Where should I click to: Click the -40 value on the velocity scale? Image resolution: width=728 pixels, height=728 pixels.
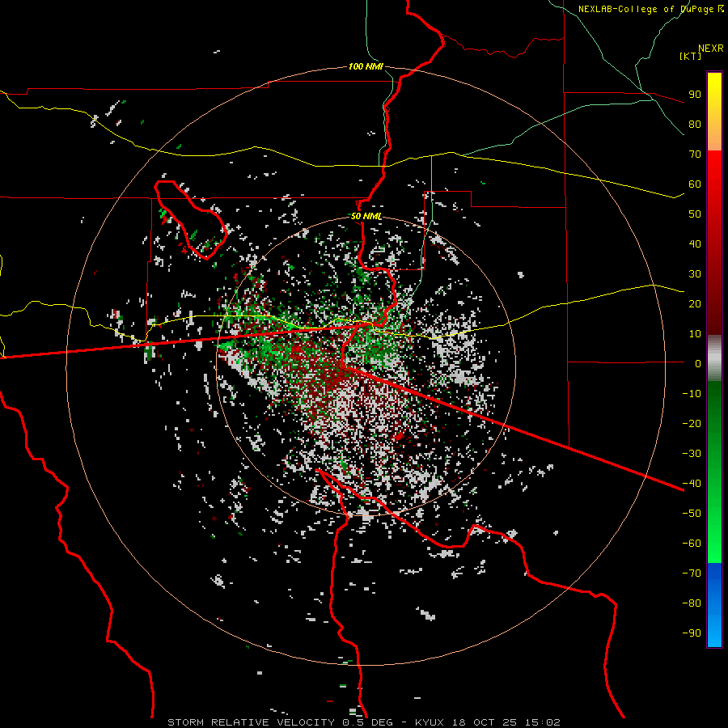tap(692, 484)
